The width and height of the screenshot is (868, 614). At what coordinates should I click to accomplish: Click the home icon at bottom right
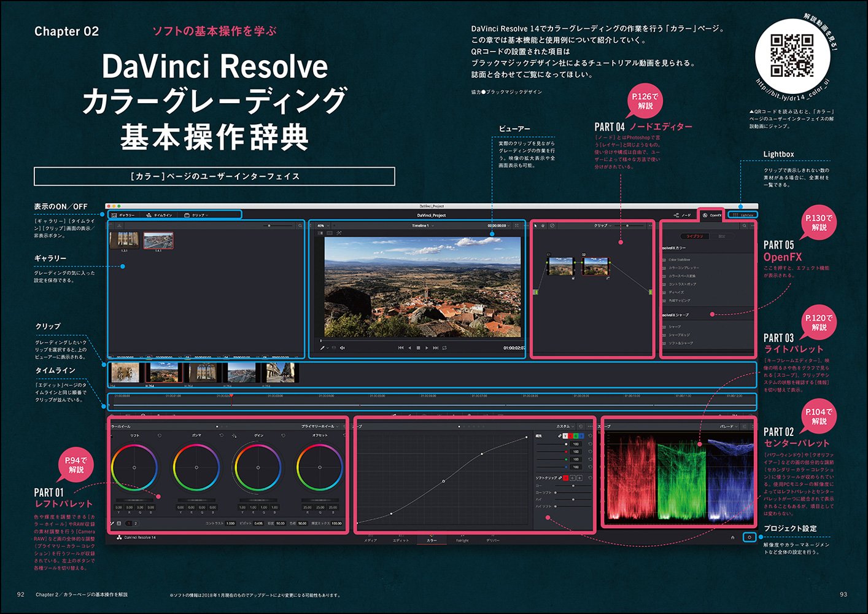pos(732,537)
